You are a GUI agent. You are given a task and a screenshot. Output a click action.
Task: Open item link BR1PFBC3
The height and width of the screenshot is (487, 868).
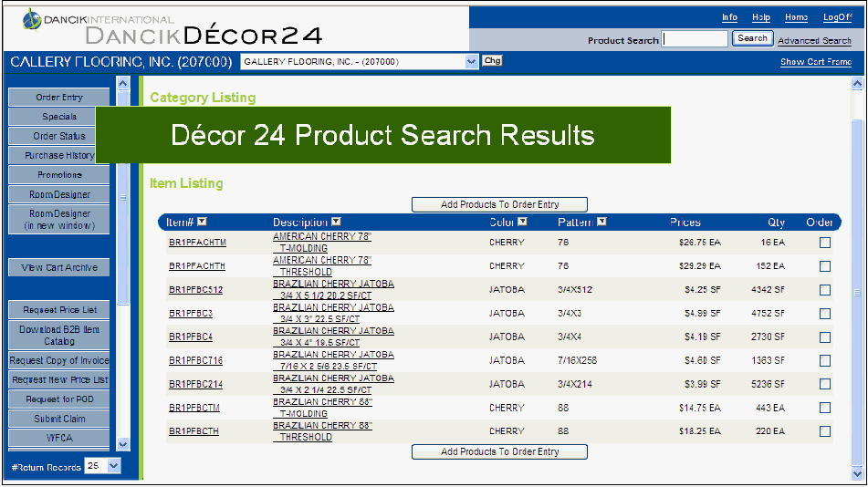click(190, 314)
